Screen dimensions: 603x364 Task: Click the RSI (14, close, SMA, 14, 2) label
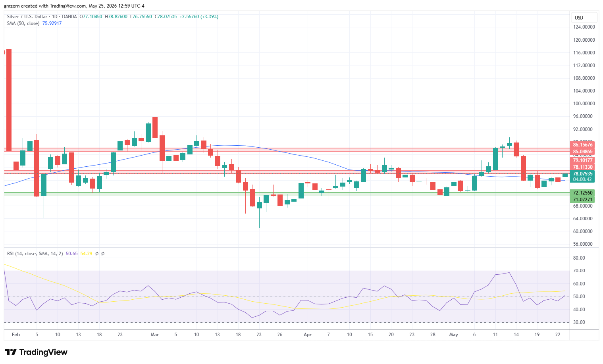point(35,254)
